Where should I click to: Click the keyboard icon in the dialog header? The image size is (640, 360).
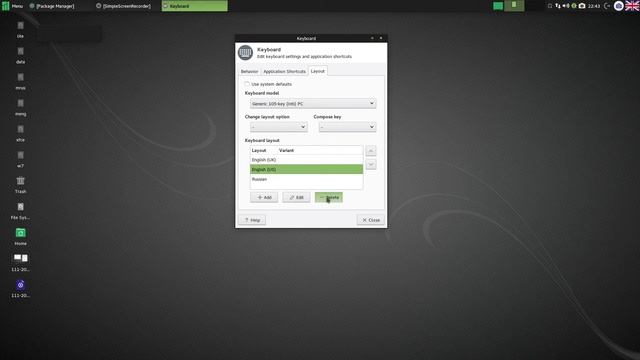coord(245,53)
